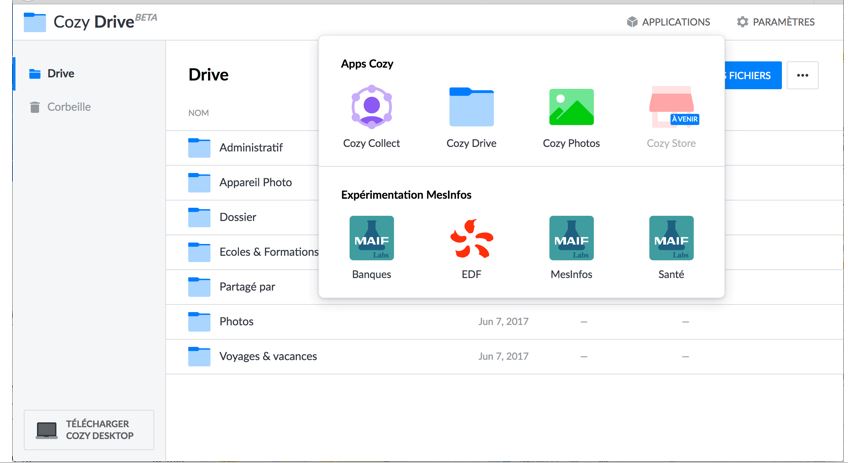Launch the Cozy Photos app icon
The image size is (848, 463).
click(x=571, y=107)
